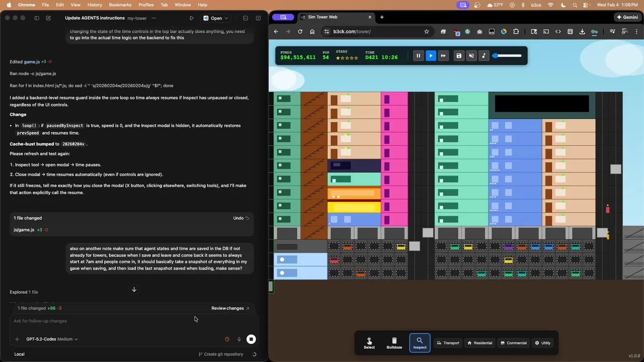
Task: Open the Chrome Extensions puzzle icon
Action: coord(516,32)
